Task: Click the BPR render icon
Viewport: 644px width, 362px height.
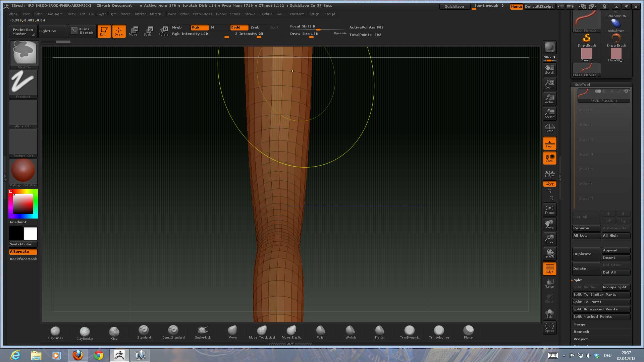Action: point(549,47)
